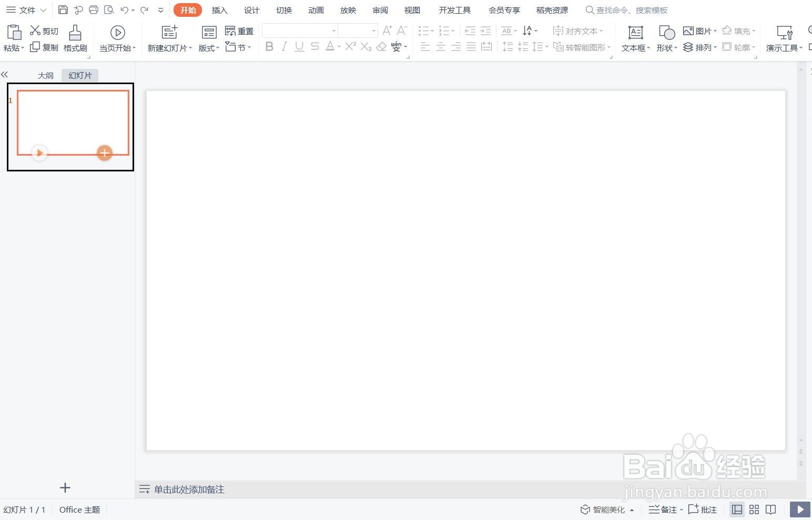The image size is (812, 520).
Task: Click the Reset (重置) slide icon
Action: 238,30
